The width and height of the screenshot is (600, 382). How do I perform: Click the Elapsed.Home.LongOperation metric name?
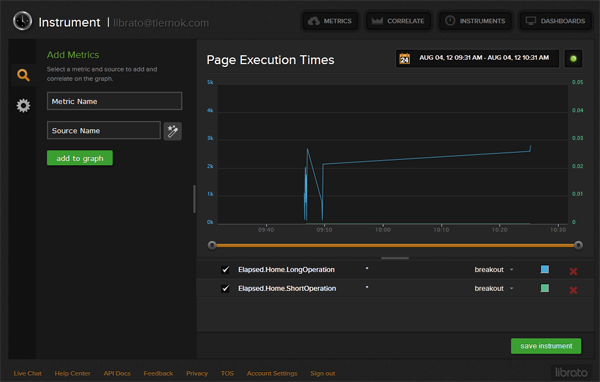point(286,269)
